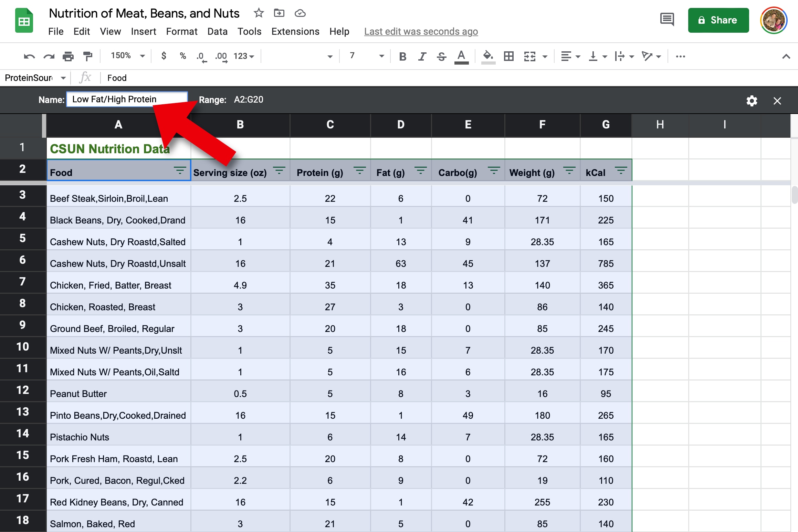Viewport: 798px width, 532px height.
Task: Open the Tools menu
Action: point(249,32)
